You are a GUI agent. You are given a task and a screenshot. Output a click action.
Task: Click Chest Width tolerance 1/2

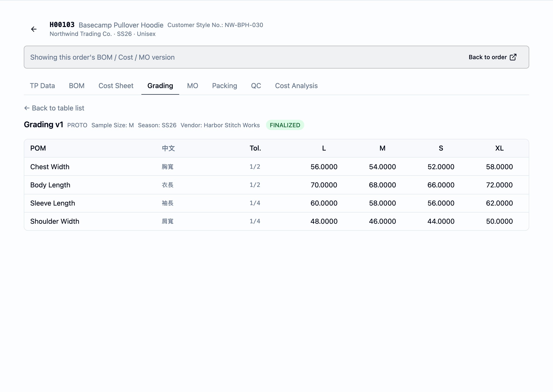point(255,167)
